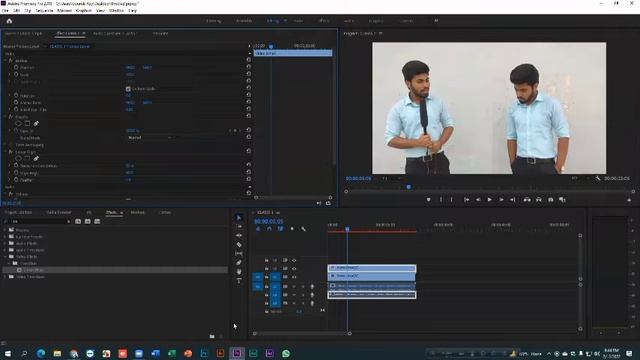
Task: Click the Effects panel search field
Action: (37, 222)
